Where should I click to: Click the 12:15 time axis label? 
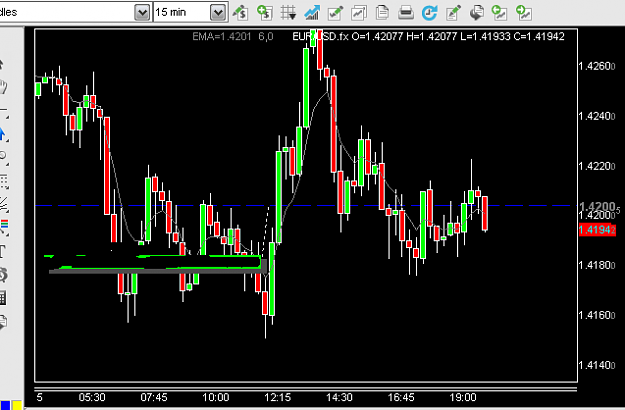[x=277, y=397]
